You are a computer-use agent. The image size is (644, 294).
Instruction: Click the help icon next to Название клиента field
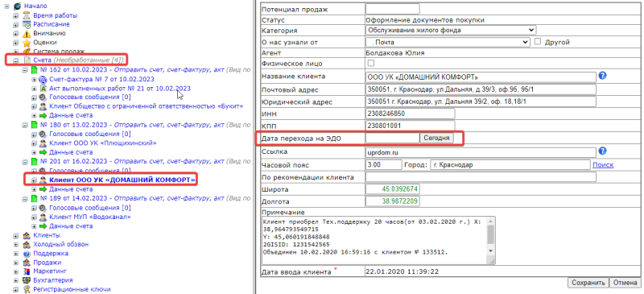(x=602, y=76)
